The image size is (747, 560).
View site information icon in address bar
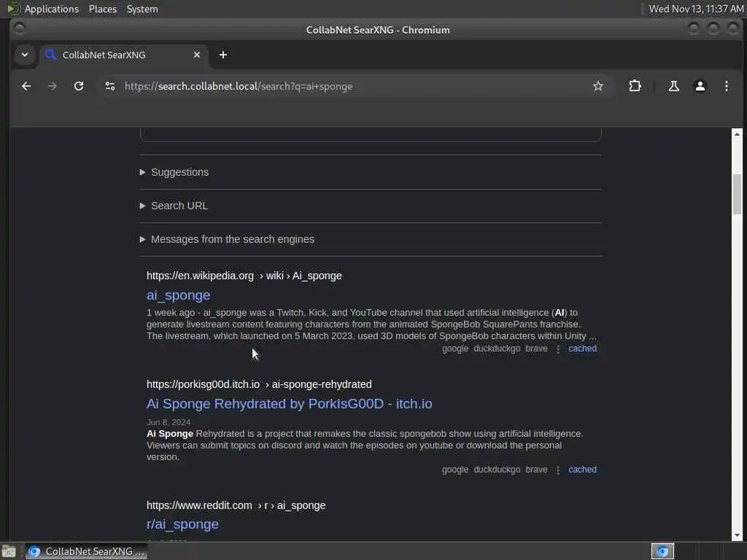(x=110, y=86)
